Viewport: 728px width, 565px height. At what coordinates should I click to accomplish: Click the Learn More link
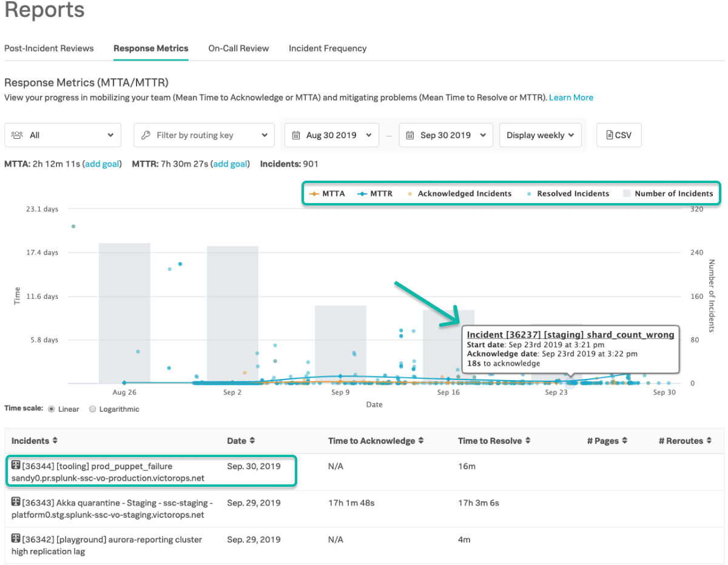[x=571, y=97]
